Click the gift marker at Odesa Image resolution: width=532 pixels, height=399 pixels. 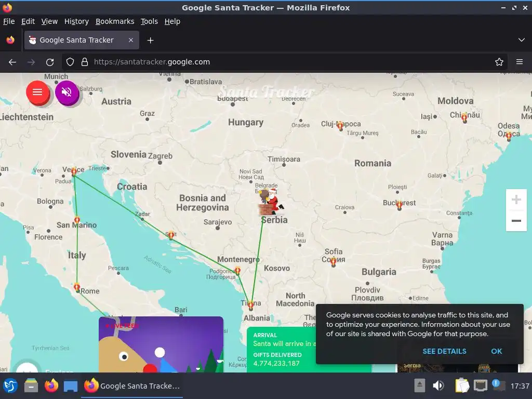pos(509,136)
